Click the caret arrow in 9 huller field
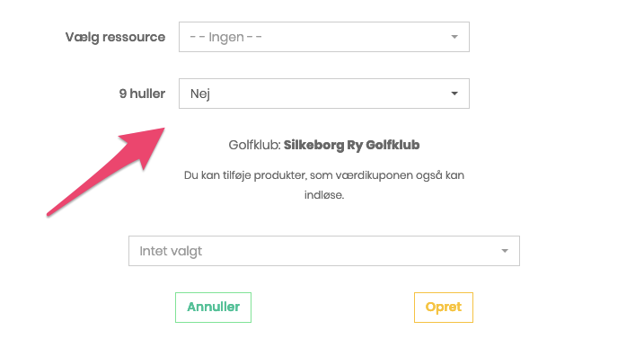Screen dimensions: 644x357 tap(454, 94)
